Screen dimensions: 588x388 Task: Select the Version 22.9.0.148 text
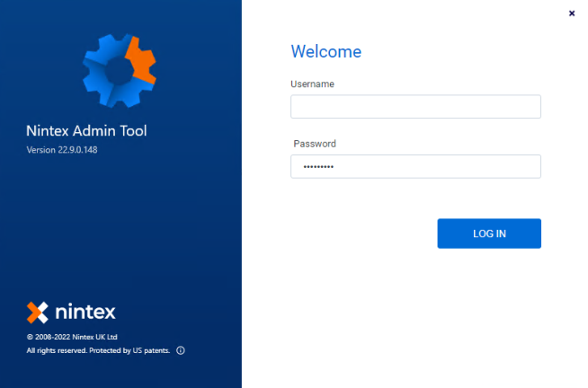tap(62, 150)
